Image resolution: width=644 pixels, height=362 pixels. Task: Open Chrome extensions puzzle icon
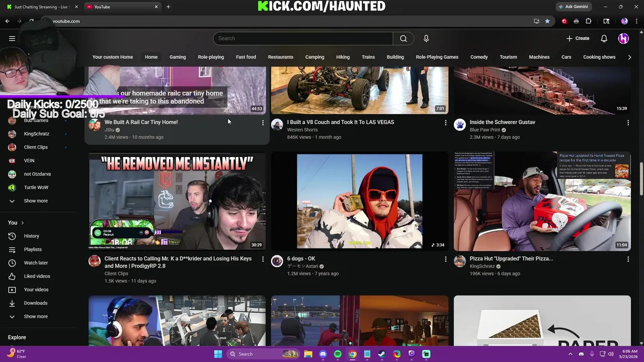coord(589,21)
